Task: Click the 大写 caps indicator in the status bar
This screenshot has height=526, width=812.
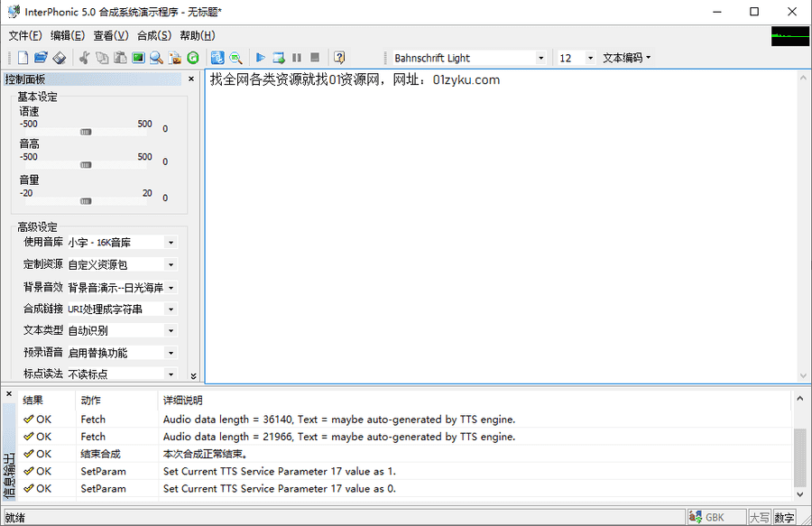Action: click(x=760, y=517)
